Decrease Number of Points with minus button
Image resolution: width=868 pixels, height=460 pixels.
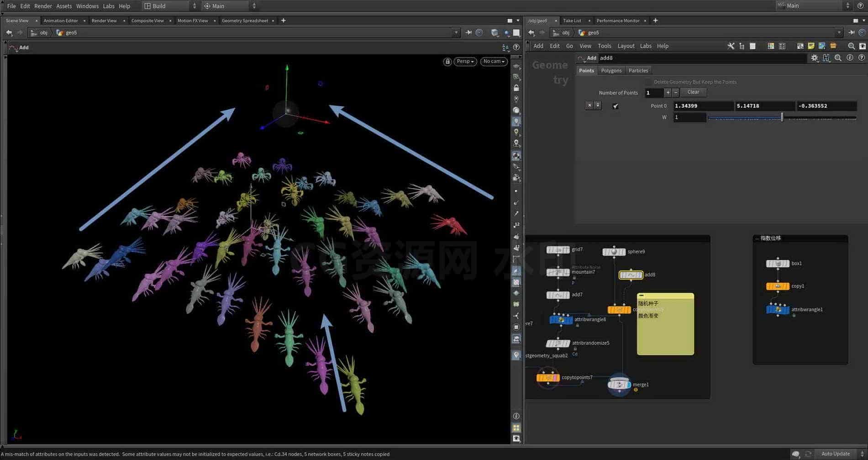676,93
